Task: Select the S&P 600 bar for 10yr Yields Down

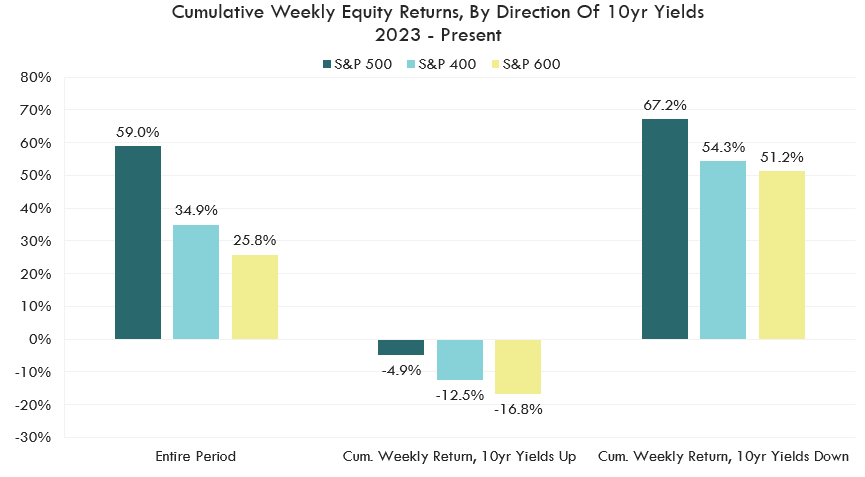Action: coord(782,255)
